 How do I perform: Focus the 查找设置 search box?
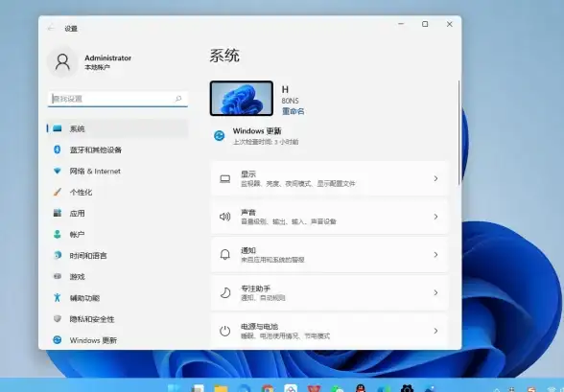coord(118,99)
